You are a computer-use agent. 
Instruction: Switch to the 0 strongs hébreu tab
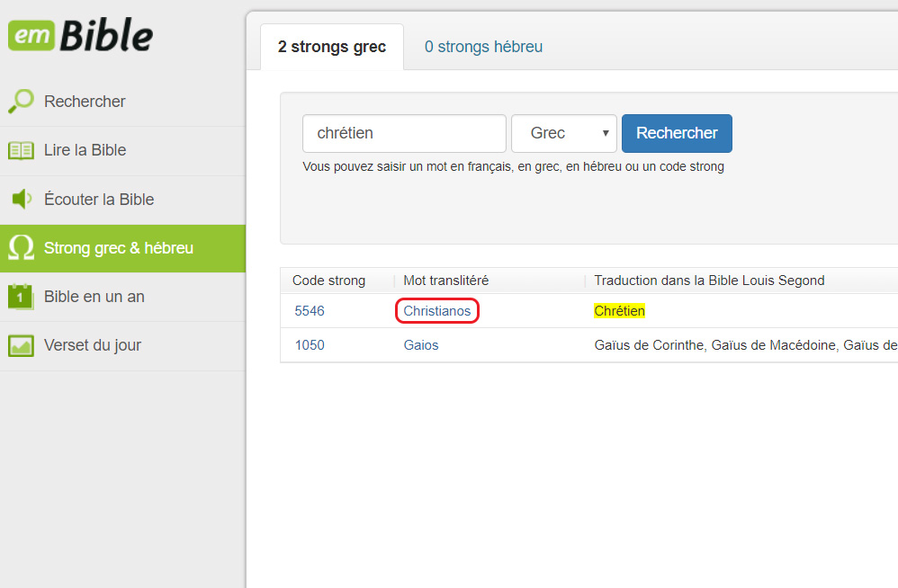click(x=483, y=47)
